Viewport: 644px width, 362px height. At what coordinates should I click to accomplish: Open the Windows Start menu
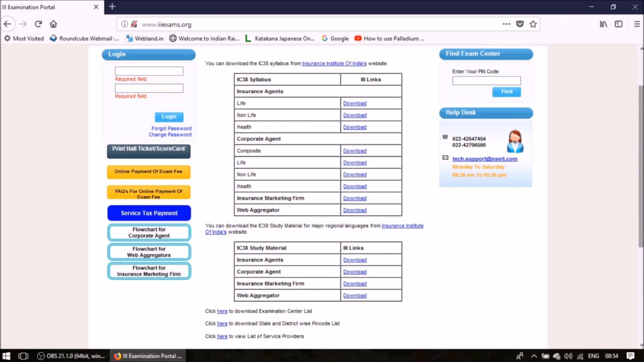pyautogui.click(x=7, y=356)
